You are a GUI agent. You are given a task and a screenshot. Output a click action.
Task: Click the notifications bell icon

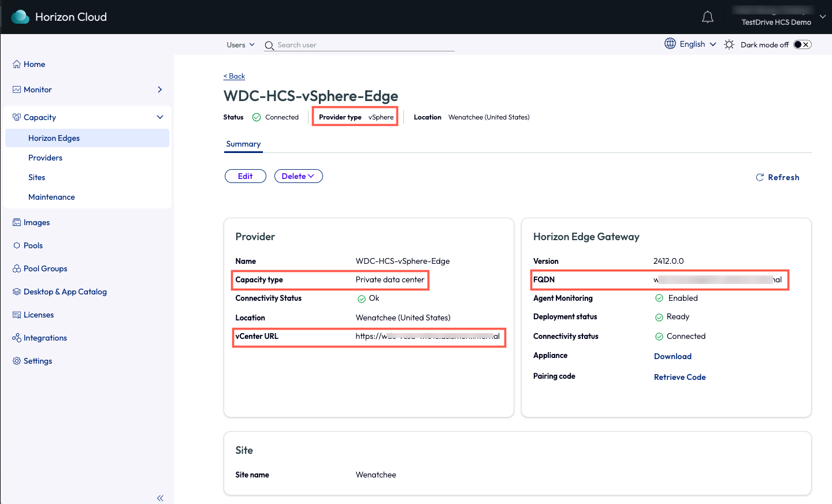click(x=707, y=17)
